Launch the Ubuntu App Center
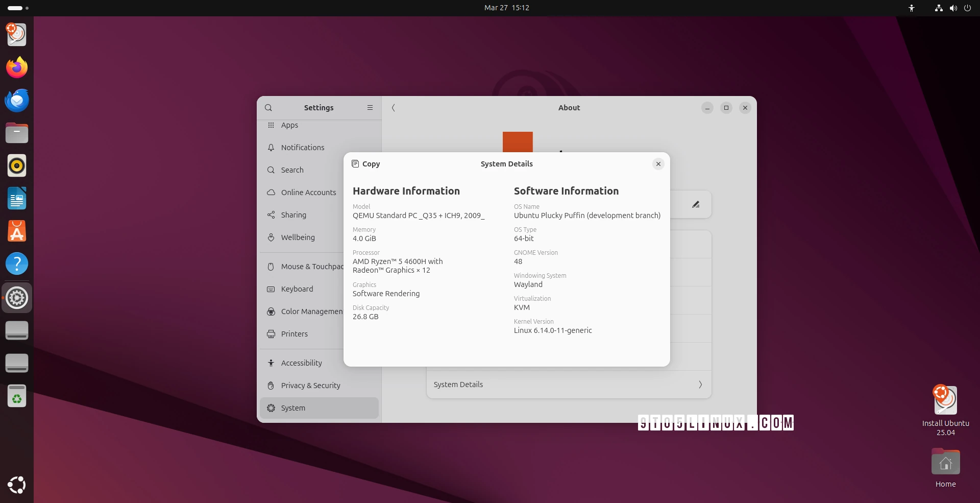 [16, 231]
